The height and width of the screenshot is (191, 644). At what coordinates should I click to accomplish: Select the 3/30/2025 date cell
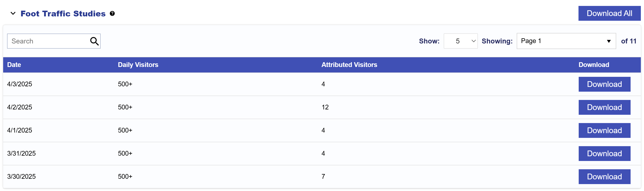point(21,176)
